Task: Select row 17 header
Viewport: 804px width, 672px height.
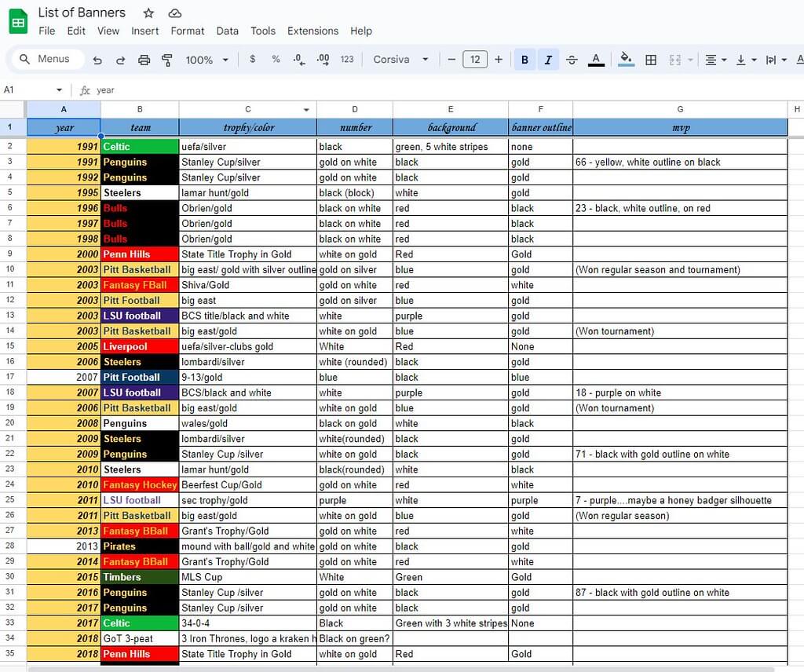Action: tap(10, 377)
